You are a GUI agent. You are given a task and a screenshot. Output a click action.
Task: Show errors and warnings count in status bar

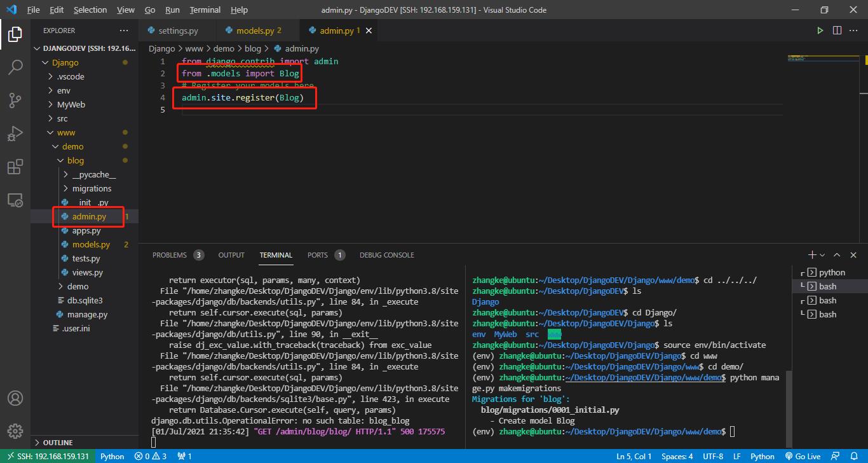(x=151, y=456)
